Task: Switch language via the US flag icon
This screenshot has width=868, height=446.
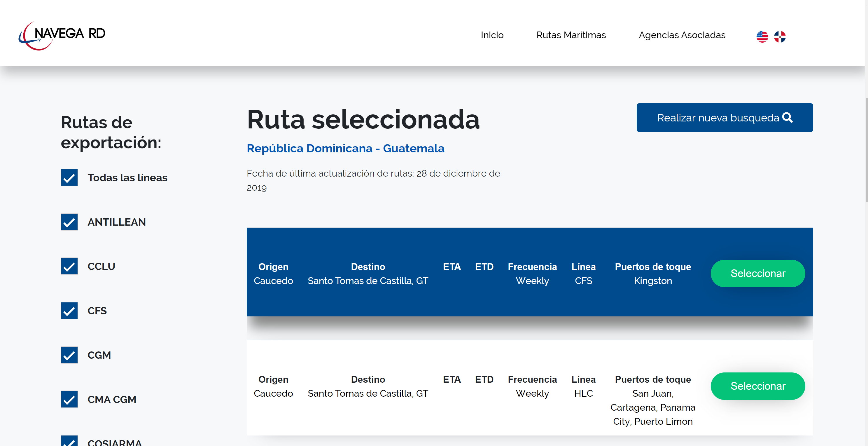Action: click(762, 36)
